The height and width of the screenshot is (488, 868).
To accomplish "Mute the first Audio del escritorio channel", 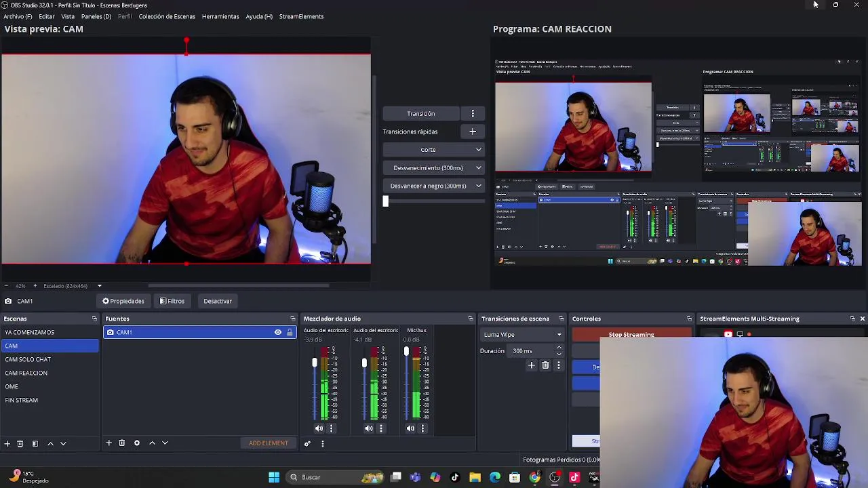I will click(x=319, y=428).
